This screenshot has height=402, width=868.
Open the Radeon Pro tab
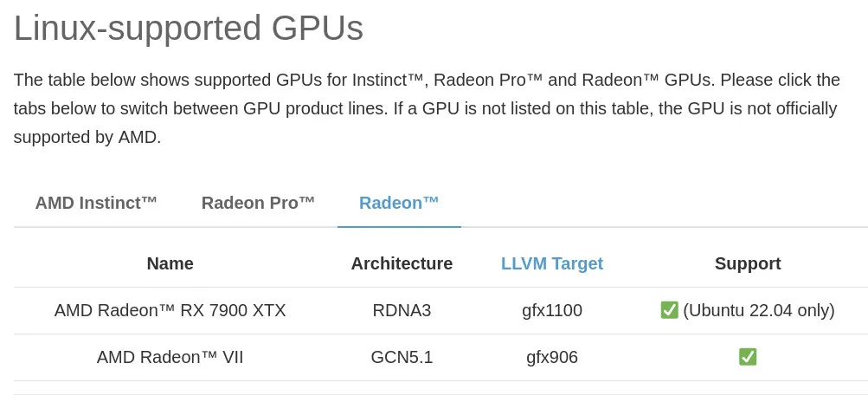258,204
